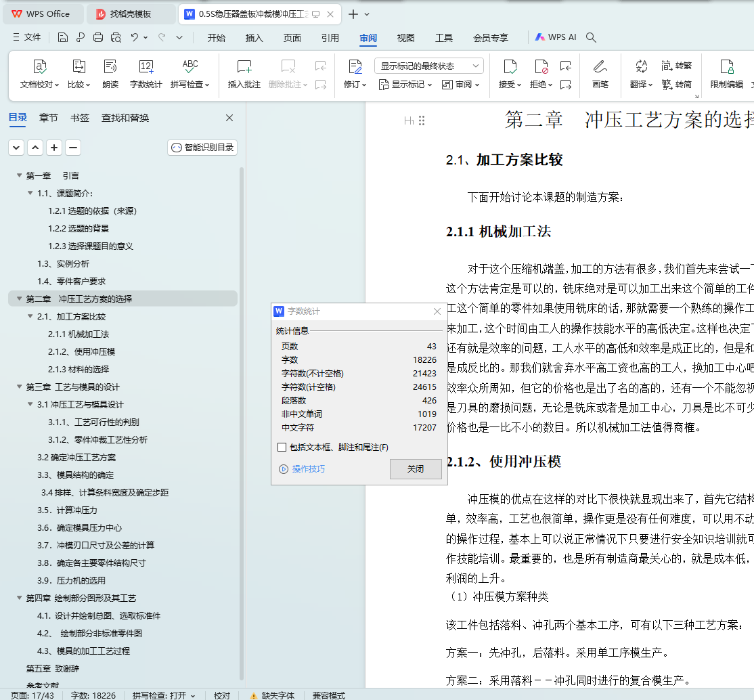The image size is (754, 700).
Task: Expand the 显示标记 dropdown
Action: pyautogui.click(x=405, y=85)
